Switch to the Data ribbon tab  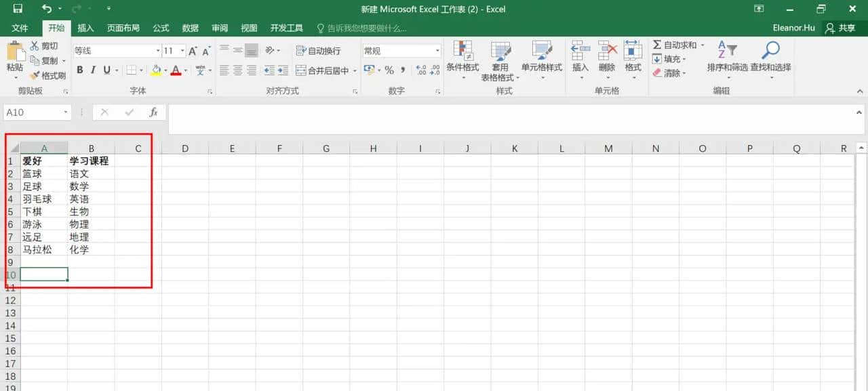pos(190,28)
